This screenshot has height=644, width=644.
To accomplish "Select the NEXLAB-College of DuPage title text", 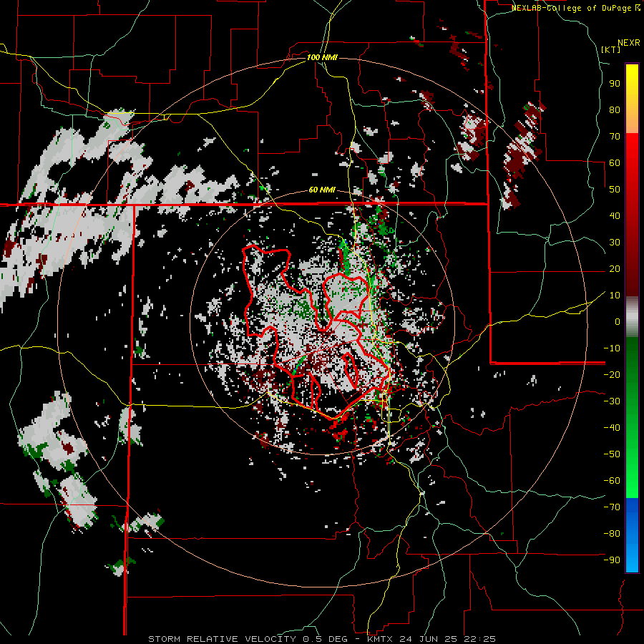I will click(572, 8).
